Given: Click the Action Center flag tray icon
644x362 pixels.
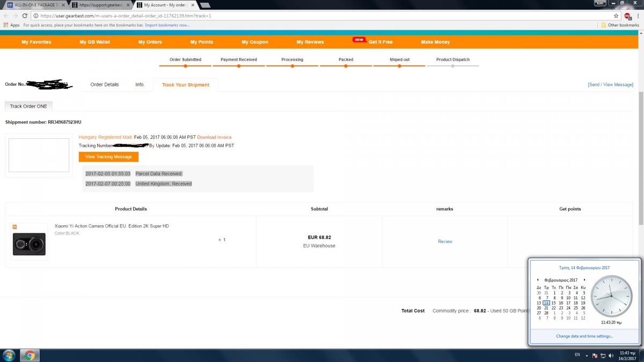Looking at the screenshot, I should point(595,355).
